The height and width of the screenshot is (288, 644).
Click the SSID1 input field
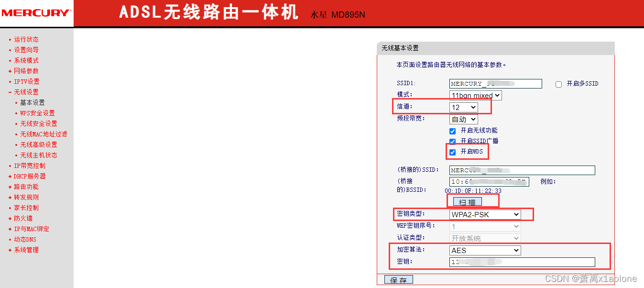tap(496, 84)
